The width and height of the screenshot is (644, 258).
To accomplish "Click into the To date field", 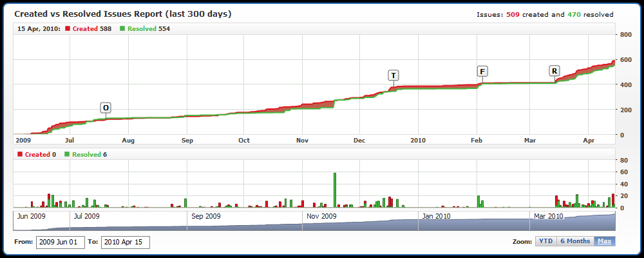I will 125,243.
